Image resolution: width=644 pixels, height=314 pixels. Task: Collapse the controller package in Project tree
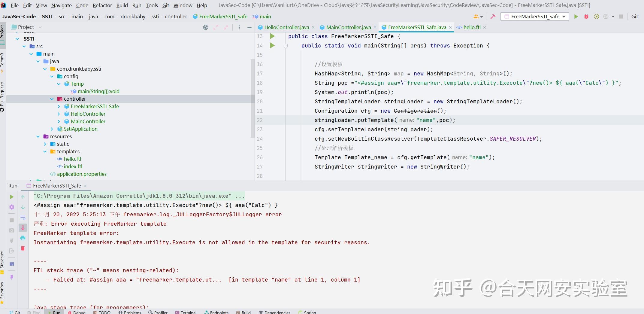click(52, 99)
